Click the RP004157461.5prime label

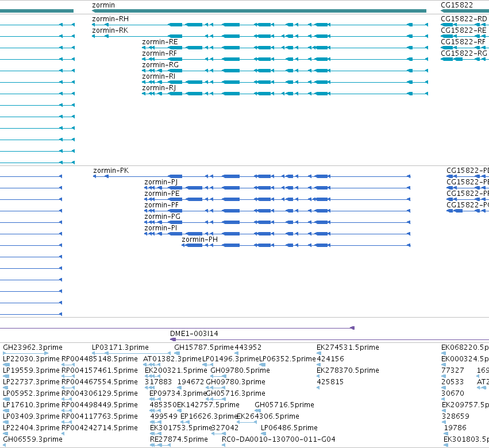(x=99, y=370)
